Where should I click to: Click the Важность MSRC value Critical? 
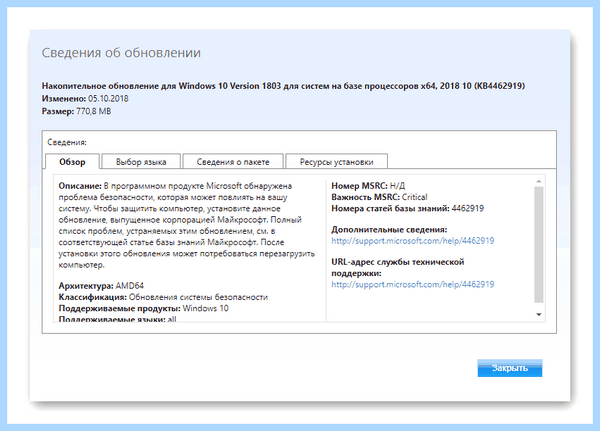pyautogui.click(x=414, y=197)
